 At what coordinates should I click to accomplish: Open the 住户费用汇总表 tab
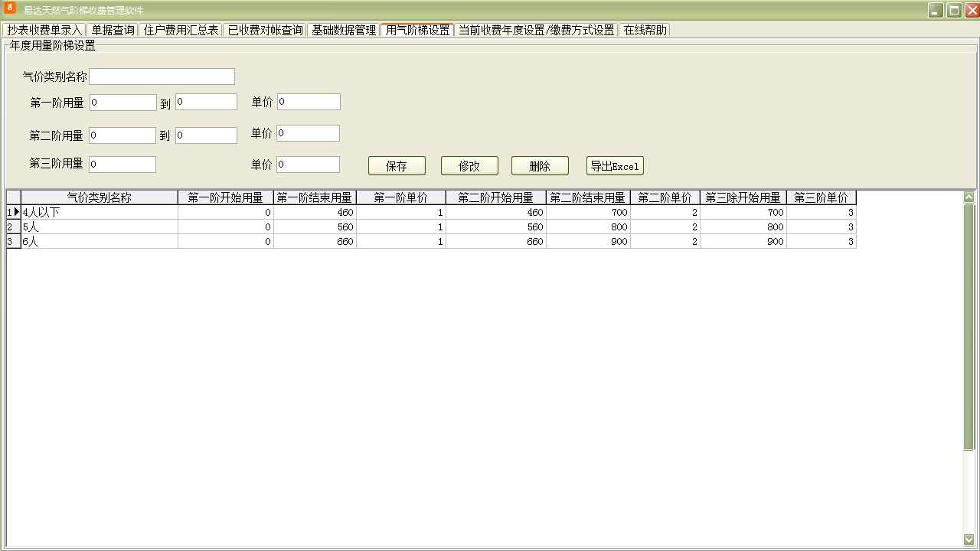tap(181, 30)
